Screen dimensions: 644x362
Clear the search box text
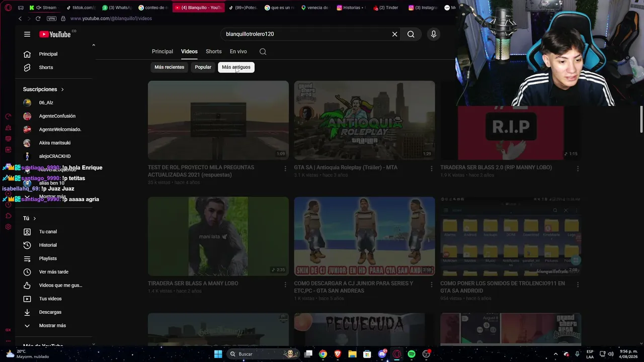pyautogui.click(x=394, y=34)
